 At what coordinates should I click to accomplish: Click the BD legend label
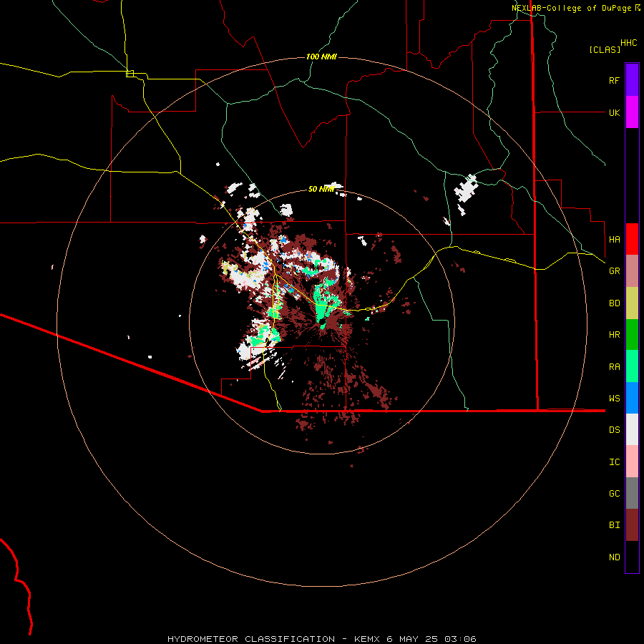coord(614,303)
